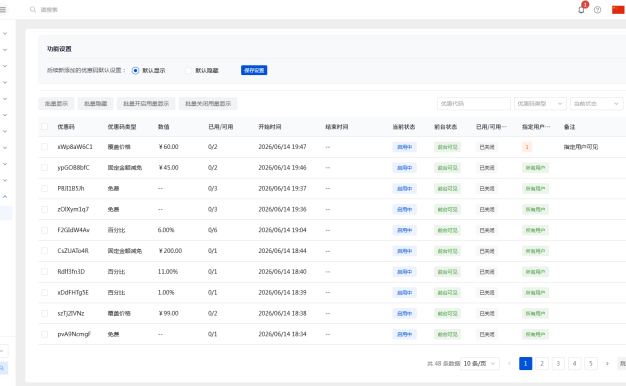Go to page 4 in pagination

point(574,363)
